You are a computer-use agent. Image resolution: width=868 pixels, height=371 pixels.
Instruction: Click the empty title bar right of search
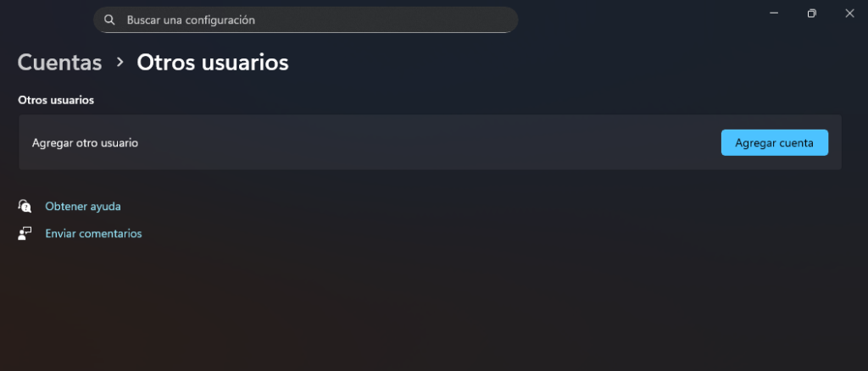click(x=636, y=17)
